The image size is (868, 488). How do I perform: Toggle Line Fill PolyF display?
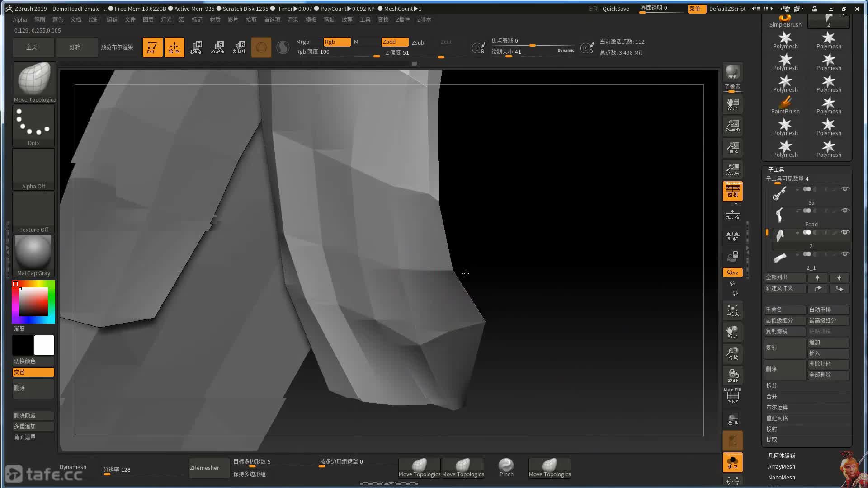pos(732,396)
